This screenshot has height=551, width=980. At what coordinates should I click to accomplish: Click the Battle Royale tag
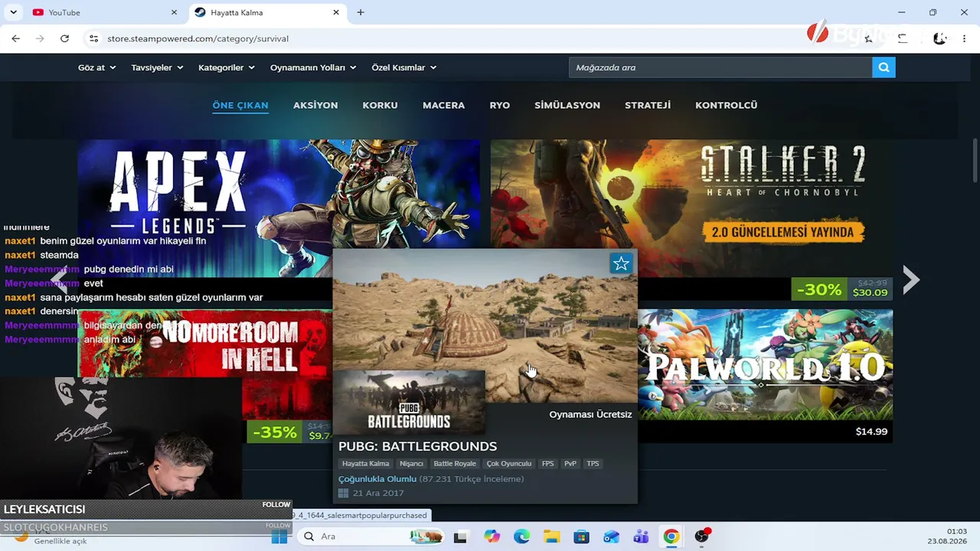click(455, 464)
